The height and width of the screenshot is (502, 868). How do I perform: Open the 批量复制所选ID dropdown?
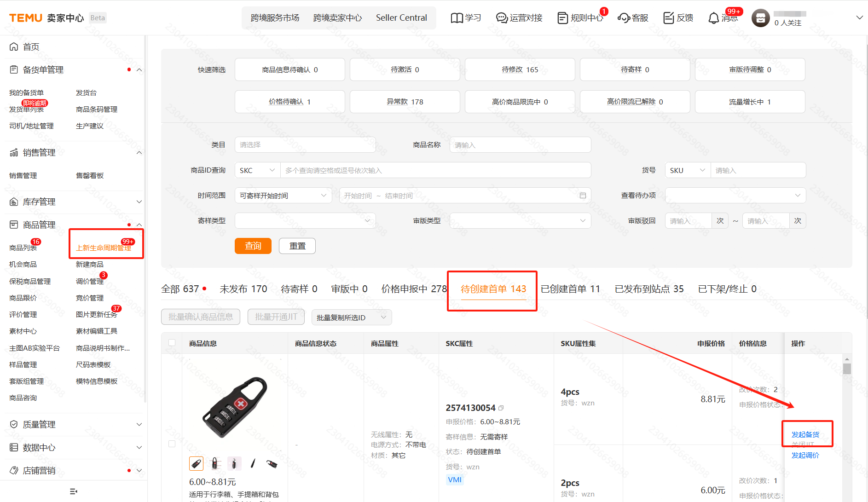click(x=352, y=317)
